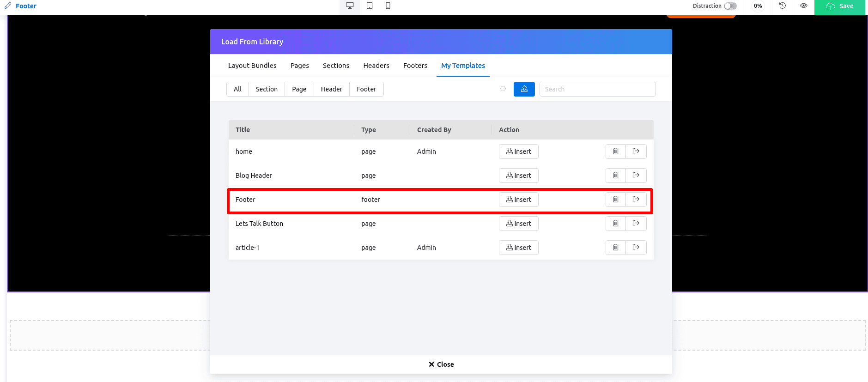Click Admin in the article-1 row
The image size is (868, 382).
426,248
